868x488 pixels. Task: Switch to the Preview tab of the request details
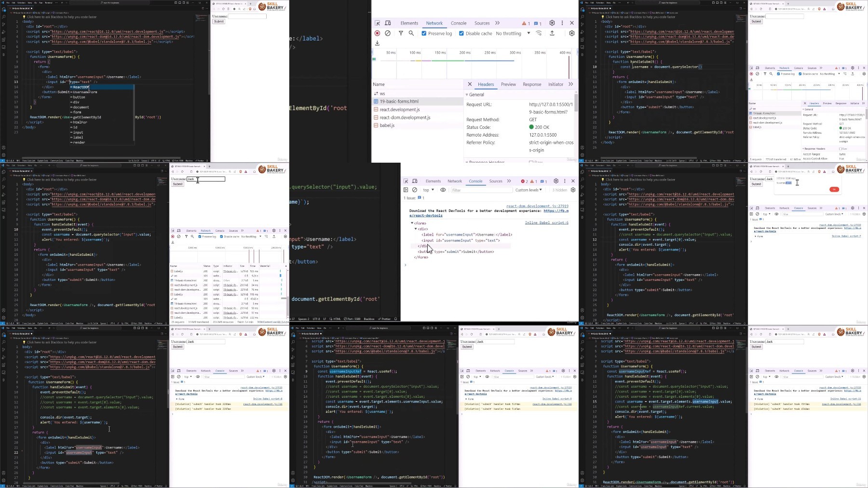pos(508,84)
